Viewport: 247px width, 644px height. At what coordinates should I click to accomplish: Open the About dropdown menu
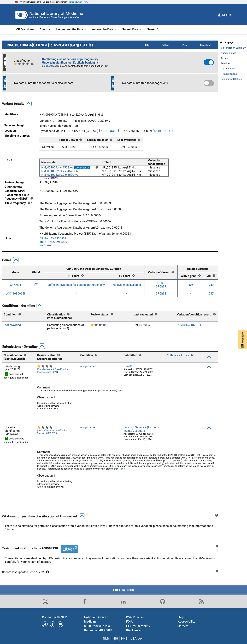coord(45,30)
